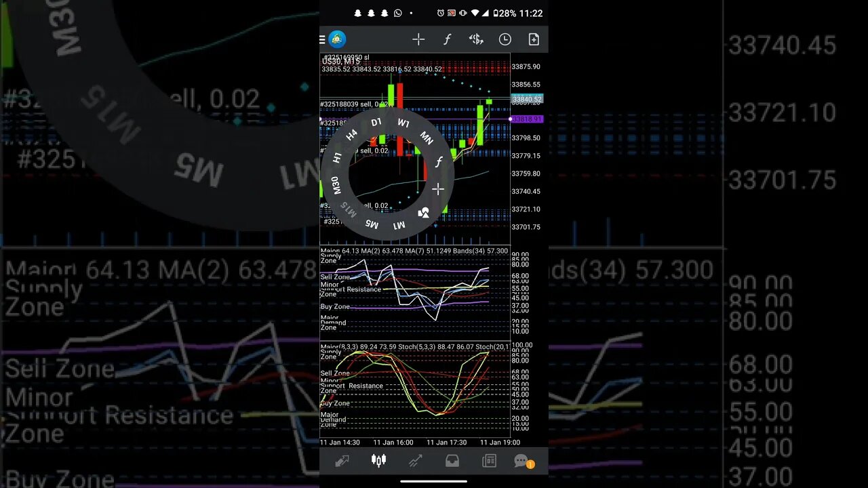Open objects shapes icon on radial menu

click(x=424, y=213)
